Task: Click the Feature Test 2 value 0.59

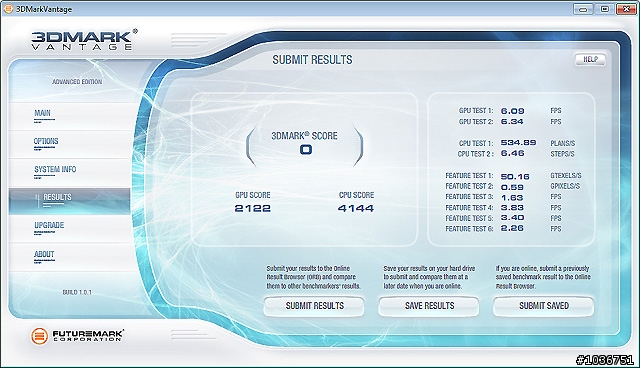Action: point(512,187)
